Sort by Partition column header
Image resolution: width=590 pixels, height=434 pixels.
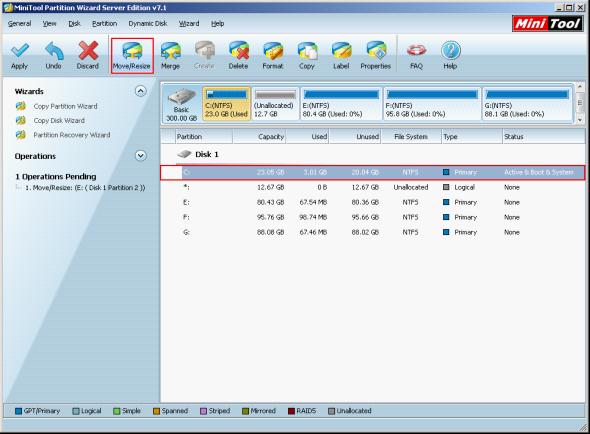click(x=204, y=137)
